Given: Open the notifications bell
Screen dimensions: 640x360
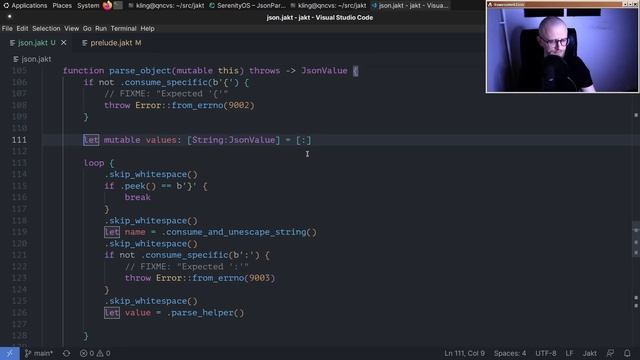Looking at the screenshot, I should (x=627, y=353).
